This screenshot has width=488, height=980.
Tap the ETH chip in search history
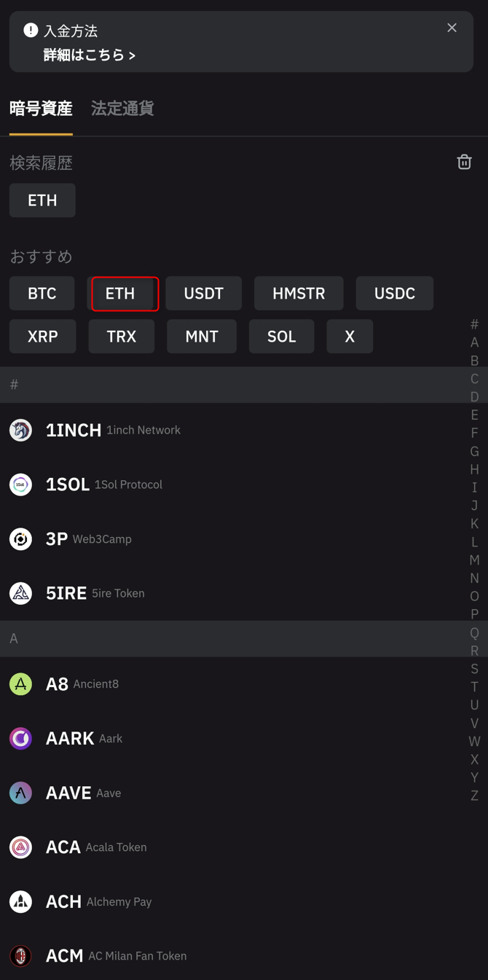coord(42,200)
